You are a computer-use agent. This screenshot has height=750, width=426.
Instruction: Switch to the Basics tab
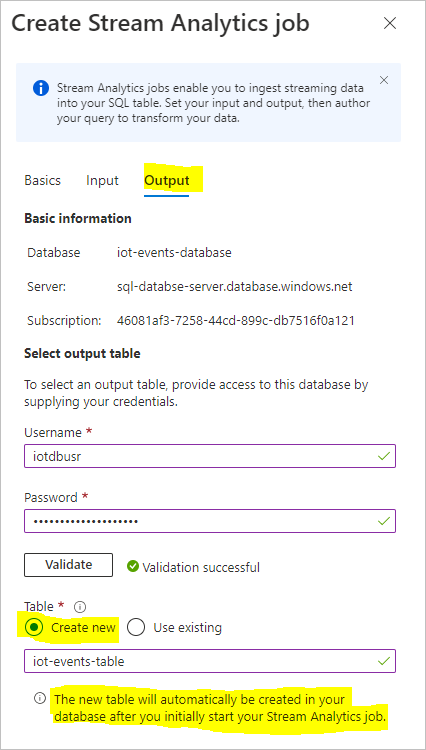click(43, 180)
